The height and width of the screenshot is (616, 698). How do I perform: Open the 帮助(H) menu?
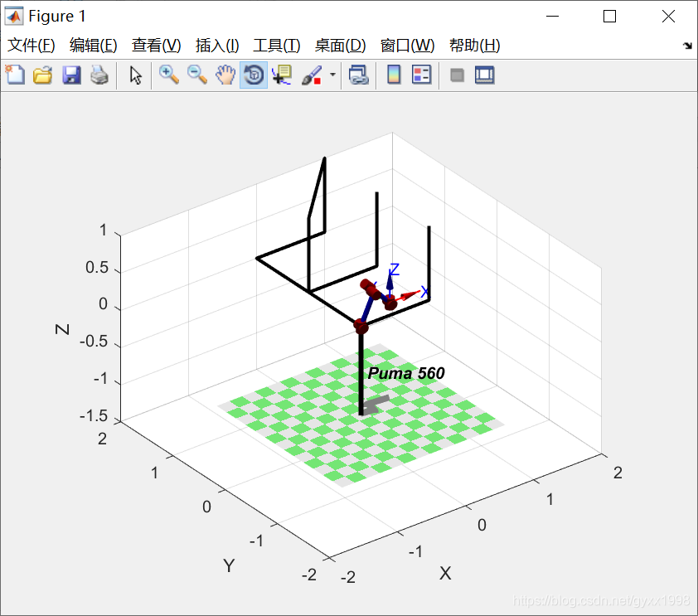[x=475, y=46]
